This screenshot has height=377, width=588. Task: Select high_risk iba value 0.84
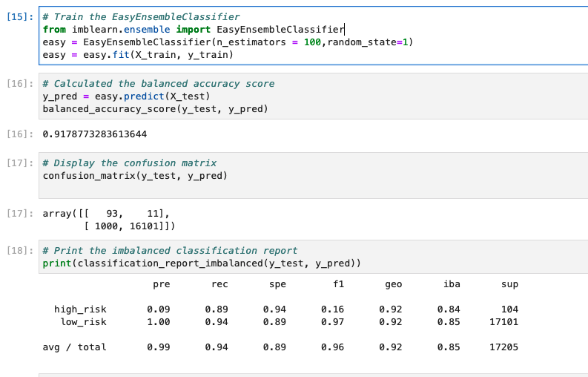pyautogui.click(x=449, y=309)
